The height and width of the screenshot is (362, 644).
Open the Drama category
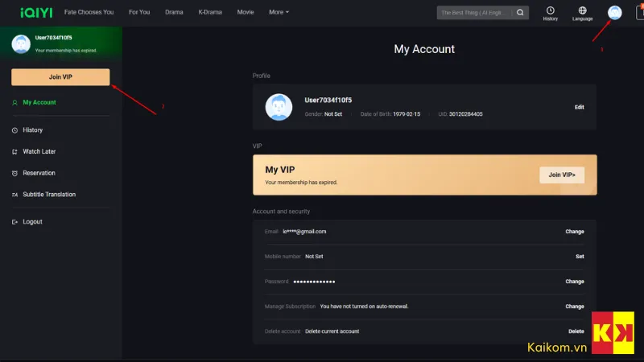pyautogui.click(x=174, y=12)
